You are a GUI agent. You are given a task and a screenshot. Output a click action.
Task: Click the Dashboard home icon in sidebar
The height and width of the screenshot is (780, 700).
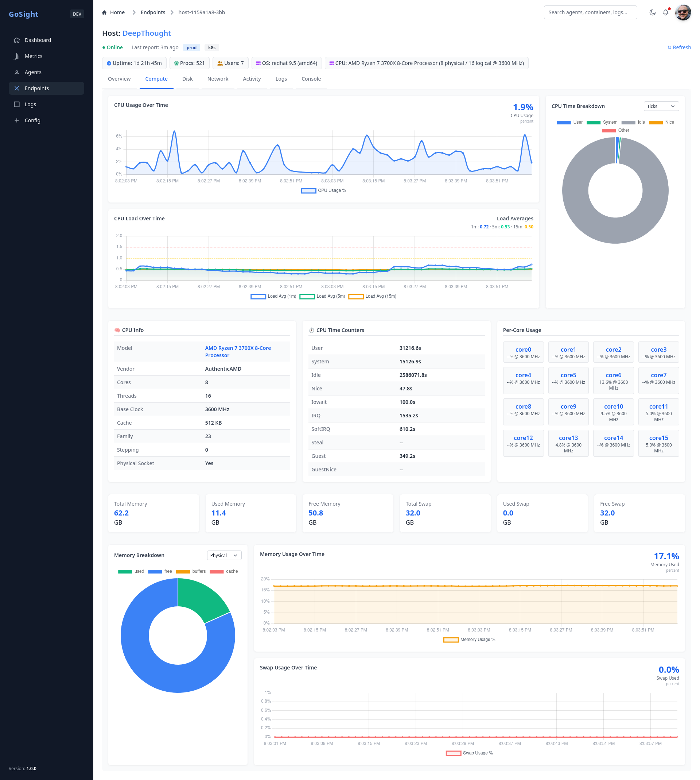[16, 40]
